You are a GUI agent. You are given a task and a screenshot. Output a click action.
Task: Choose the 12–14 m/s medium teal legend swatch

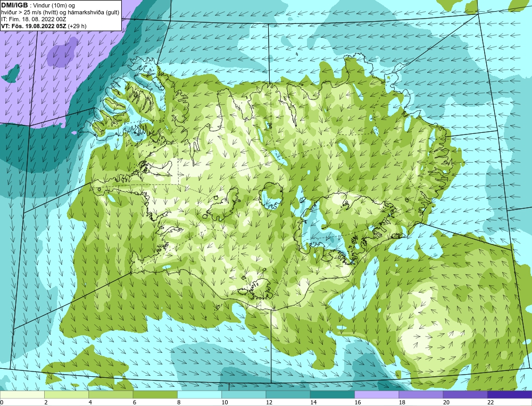coord(288,394)
